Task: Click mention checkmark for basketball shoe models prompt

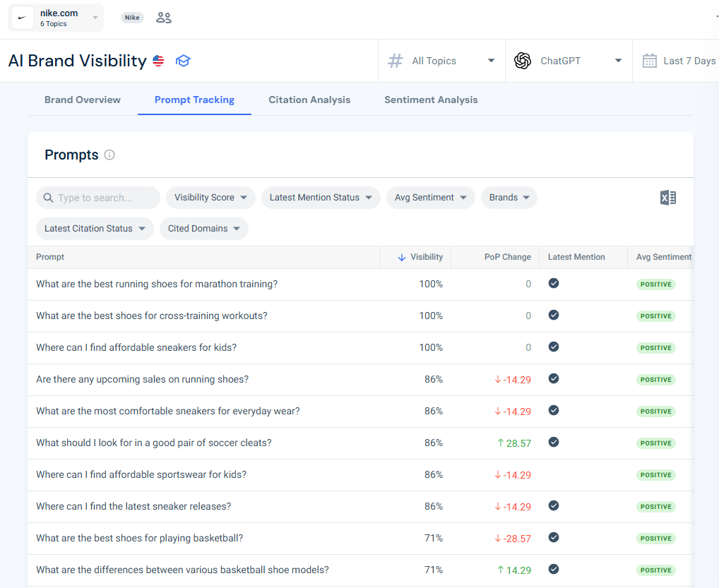Action: 554,569
